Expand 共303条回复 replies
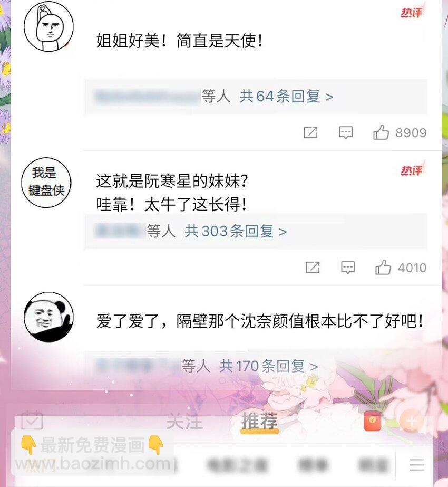This screenshot has width=448, height=487. point(236,231)
